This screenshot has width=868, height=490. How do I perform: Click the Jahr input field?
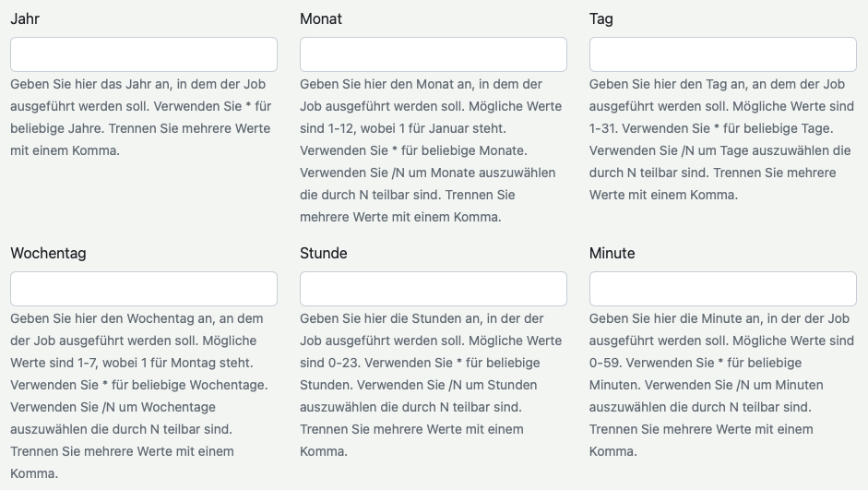(143, 54)
